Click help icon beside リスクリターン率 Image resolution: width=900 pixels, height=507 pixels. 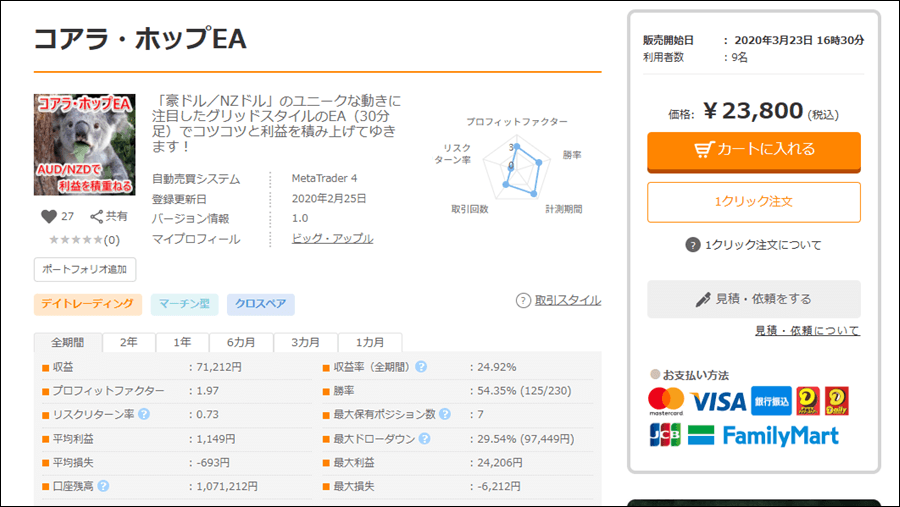[x=144, y=414]
